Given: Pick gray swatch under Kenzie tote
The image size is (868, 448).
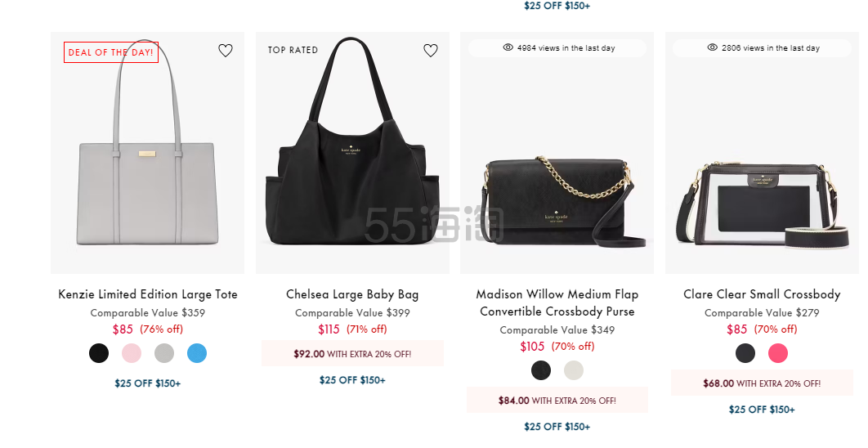Looking at the screenshot, I should pyautogui.click(x=164, y=352).
